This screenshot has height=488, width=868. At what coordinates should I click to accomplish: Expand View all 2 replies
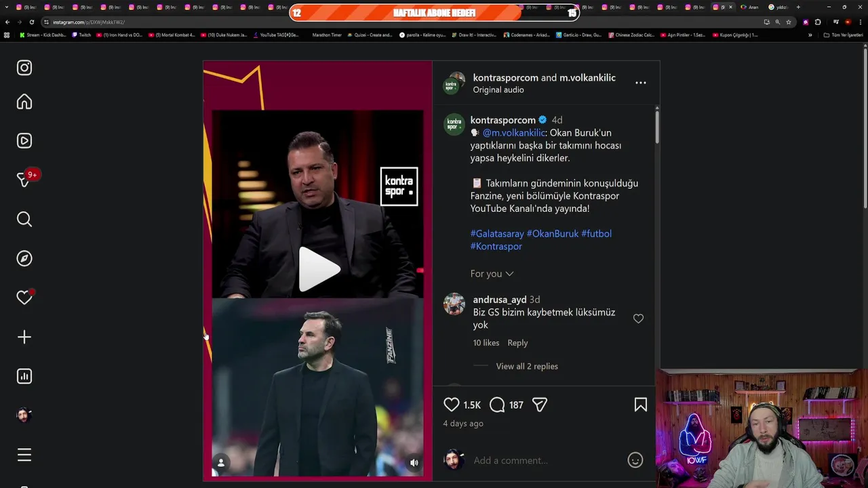[x=527, y=366]
